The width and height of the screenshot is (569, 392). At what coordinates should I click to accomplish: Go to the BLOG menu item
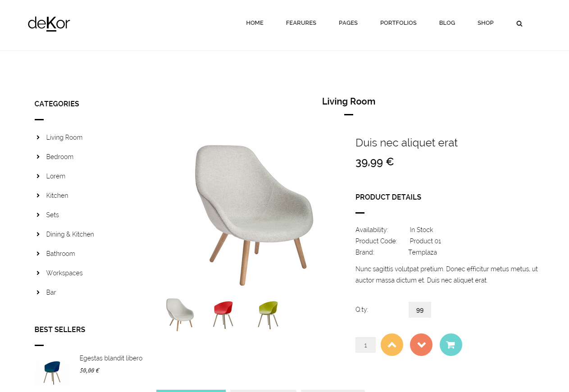coord(447,23)
